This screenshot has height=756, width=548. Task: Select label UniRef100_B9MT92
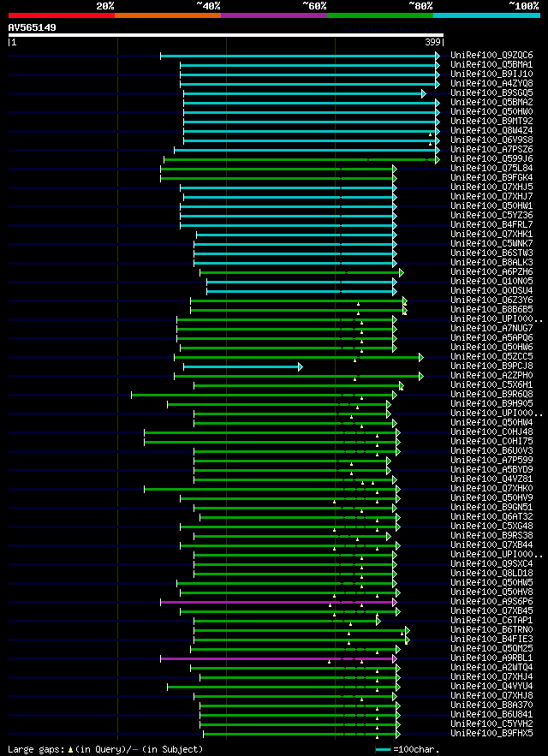[492, 122]
